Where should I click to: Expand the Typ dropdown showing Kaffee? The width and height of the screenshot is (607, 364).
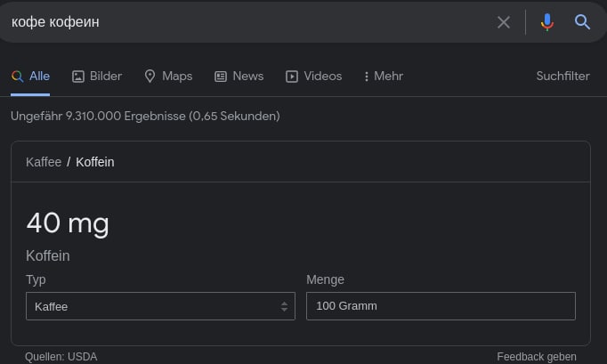tap(160, 306)
